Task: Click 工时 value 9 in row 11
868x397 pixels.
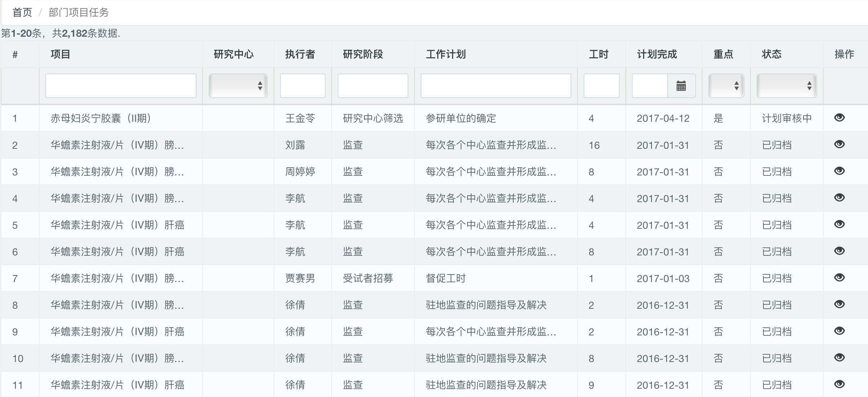Action: 591,385
